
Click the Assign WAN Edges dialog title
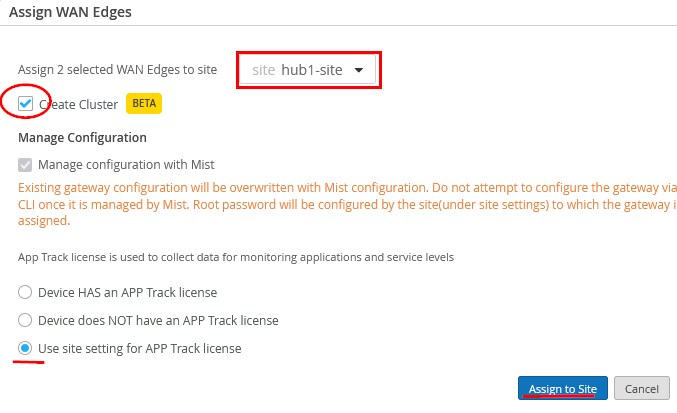[x=70, y=13]
